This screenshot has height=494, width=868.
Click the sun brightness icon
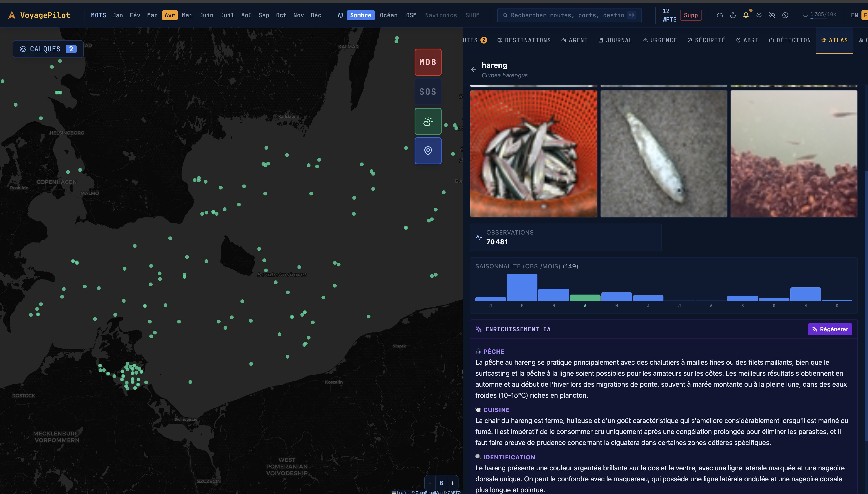click(759, 15)
